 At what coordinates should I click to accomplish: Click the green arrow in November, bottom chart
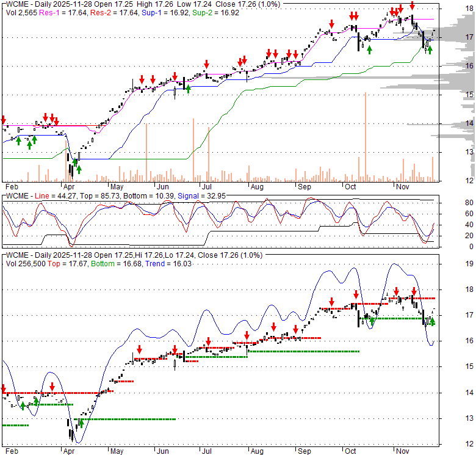pyautogui.click(x=432, y=322)
